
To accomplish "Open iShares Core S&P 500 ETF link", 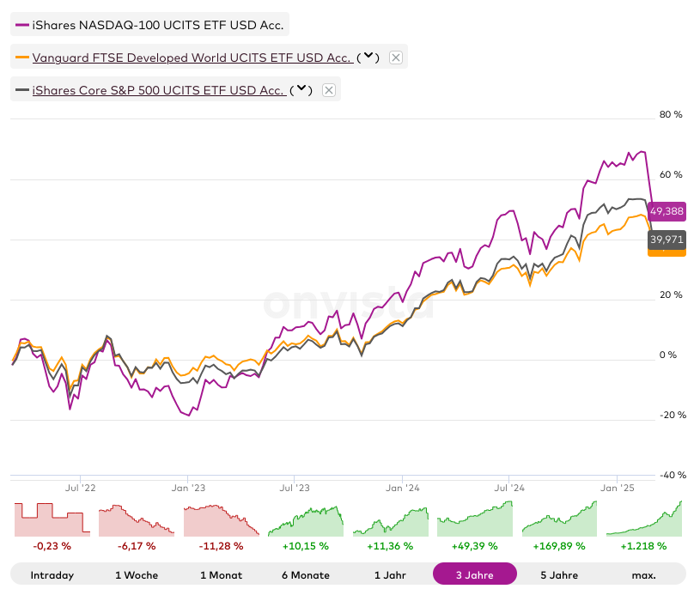I will click(x=158, y=90).
